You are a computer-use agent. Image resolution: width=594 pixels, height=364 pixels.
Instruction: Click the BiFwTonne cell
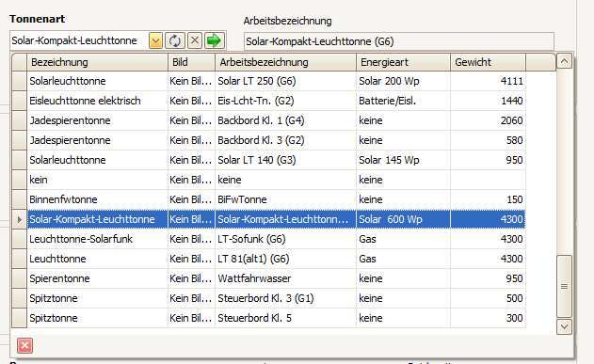(285, 199)
